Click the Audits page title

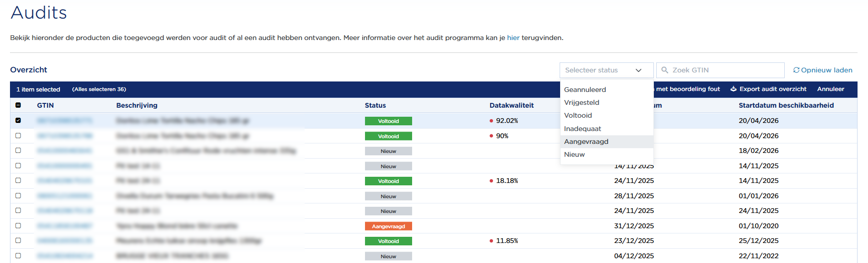(39, 12)
